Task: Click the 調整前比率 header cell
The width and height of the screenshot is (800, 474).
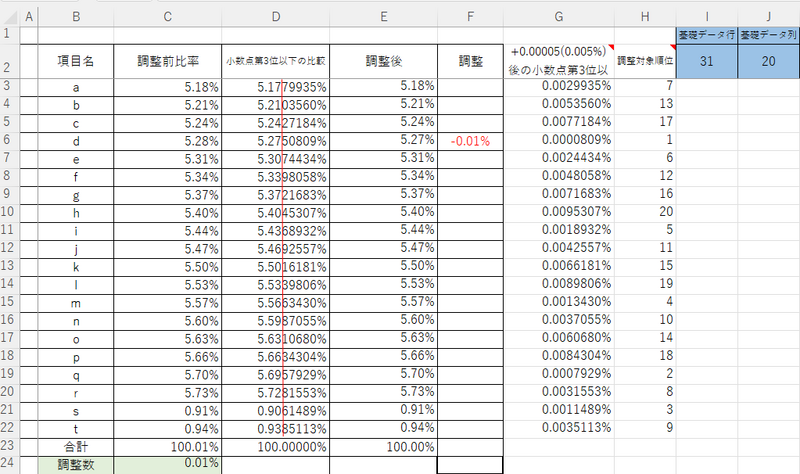Action: [x=167, y=60]
